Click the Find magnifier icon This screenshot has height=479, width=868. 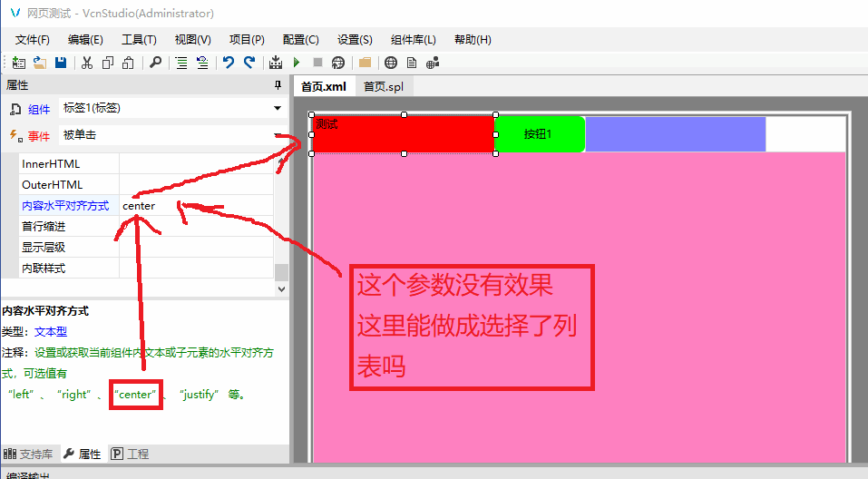(156, 63)
